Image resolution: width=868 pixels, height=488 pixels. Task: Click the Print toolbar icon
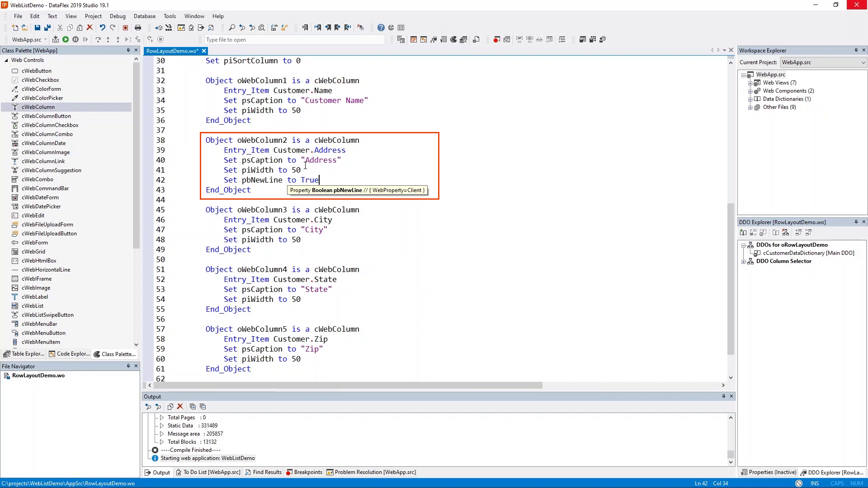[x=138, y=28]
